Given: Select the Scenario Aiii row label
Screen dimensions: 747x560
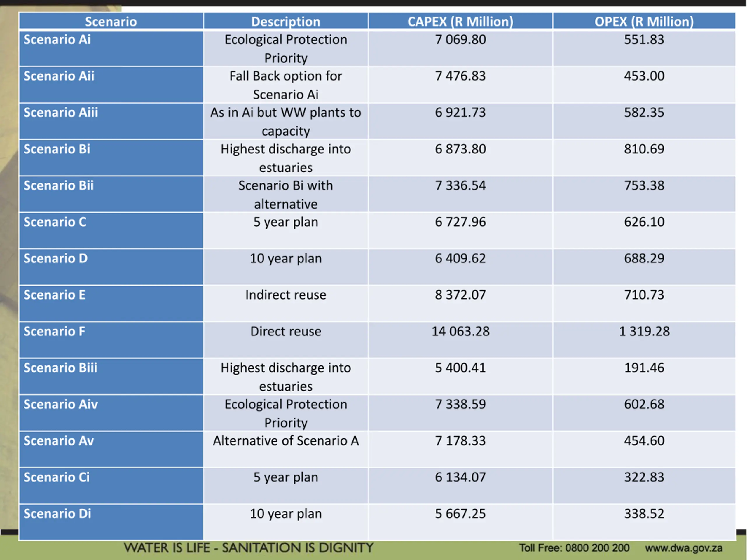Looking at the screenshot, I should tap(61, 113).
